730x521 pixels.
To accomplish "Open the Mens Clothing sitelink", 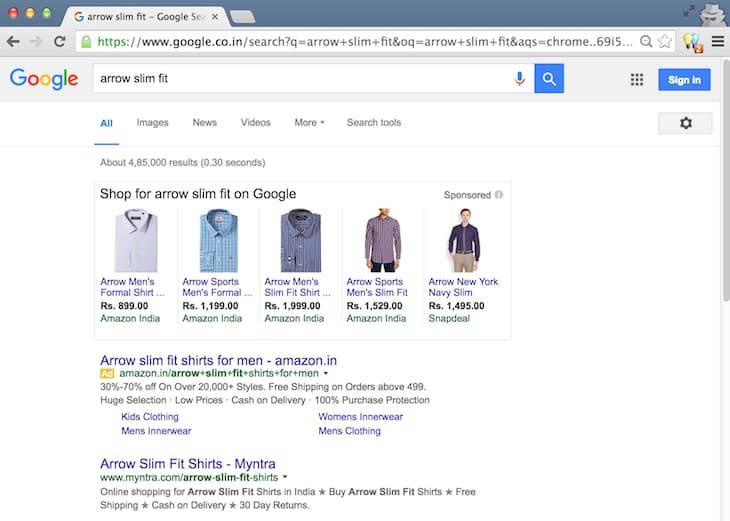I will coord(349,431).
